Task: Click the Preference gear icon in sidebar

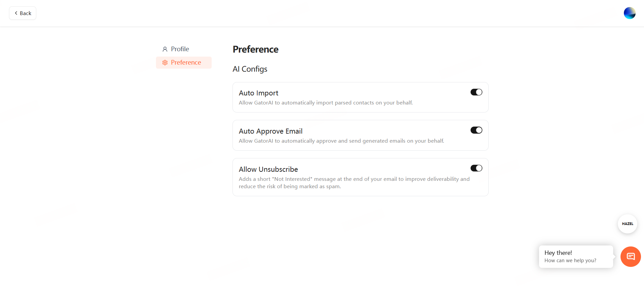Action: point(165,63)
